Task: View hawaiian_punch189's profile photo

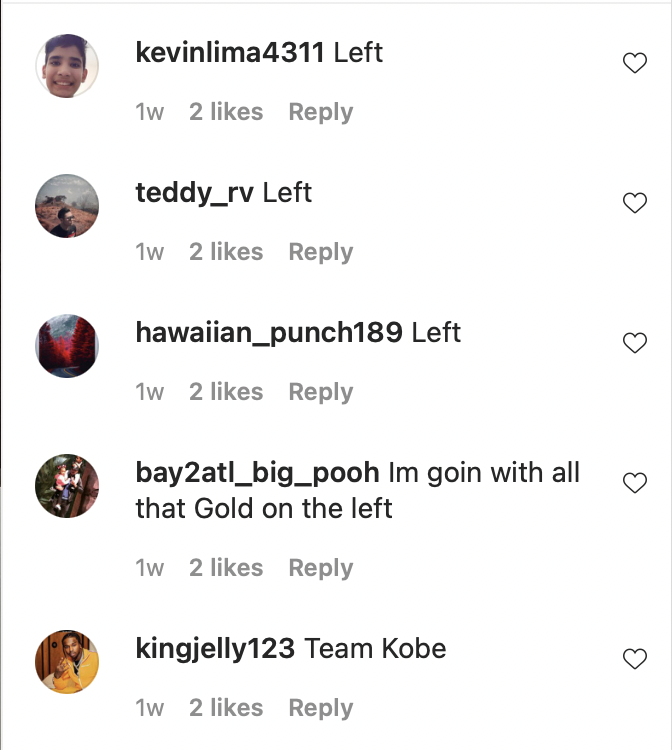Action: 67,346
